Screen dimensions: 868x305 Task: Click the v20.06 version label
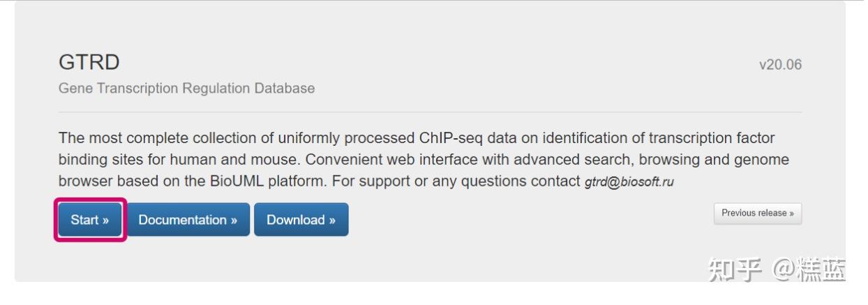pos(780,65)
